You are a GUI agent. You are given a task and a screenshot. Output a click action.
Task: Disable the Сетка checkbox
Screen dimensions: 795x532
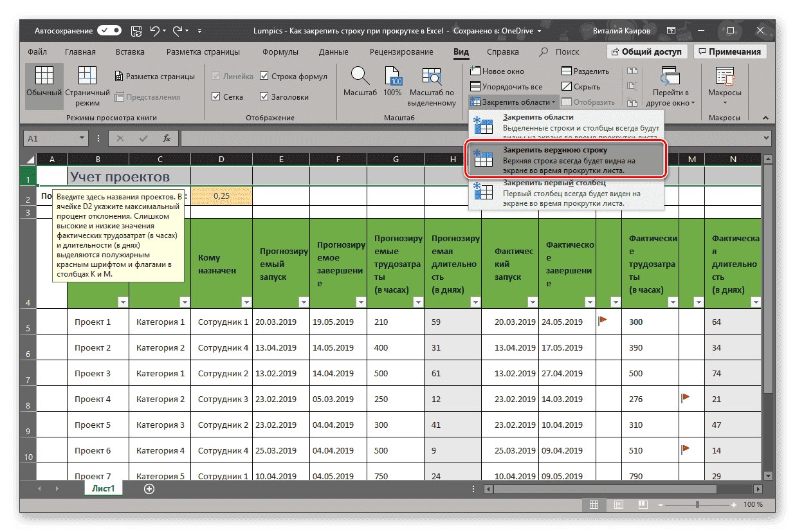[216, 96]
